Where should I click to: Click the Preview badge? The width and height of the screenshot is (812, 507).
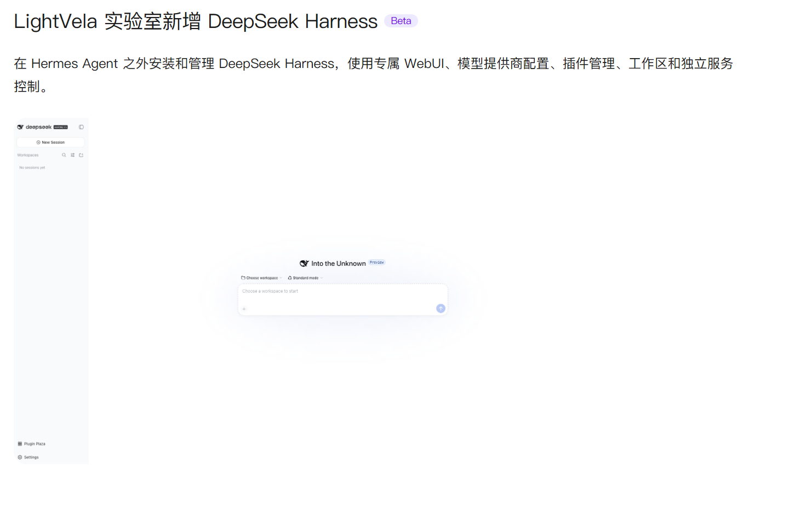tap(377, 263)
